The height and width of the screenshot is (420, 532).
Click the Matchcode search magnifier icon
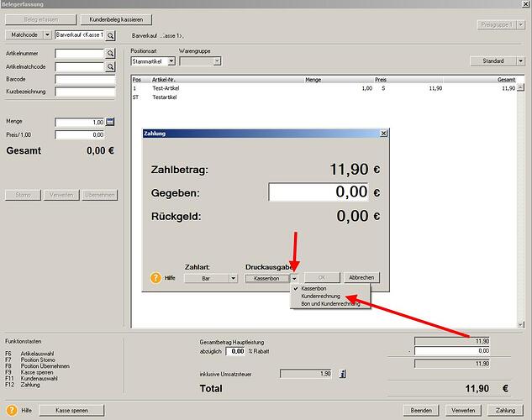tap(110, 35)
